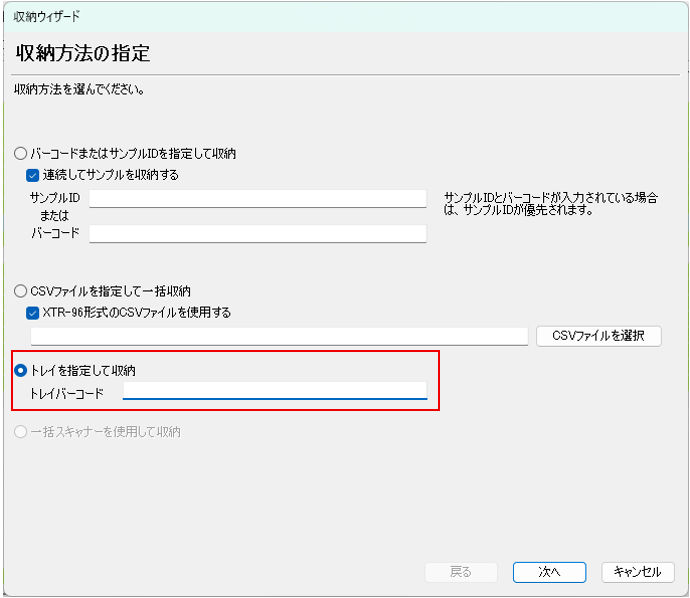Uncheck XTR-96形式のCSVファイルを使用する checkbox
Screen dimensions: 690x598
(34, 312)
